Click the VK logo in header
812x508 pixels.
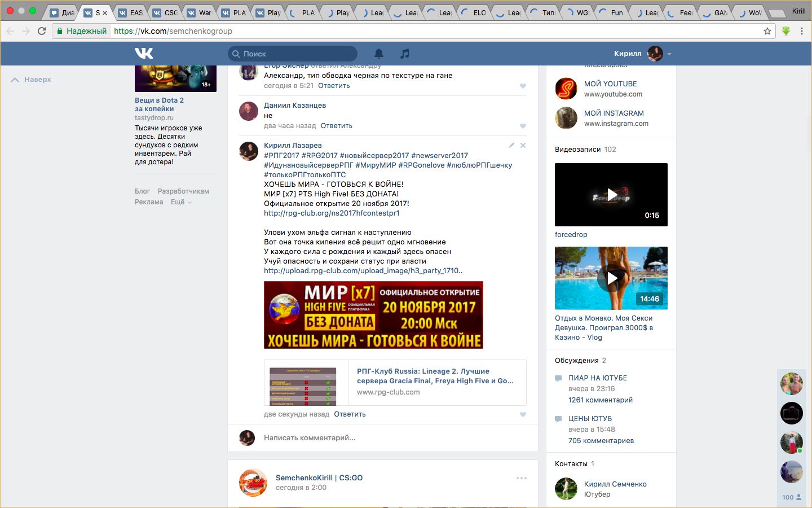144,53
